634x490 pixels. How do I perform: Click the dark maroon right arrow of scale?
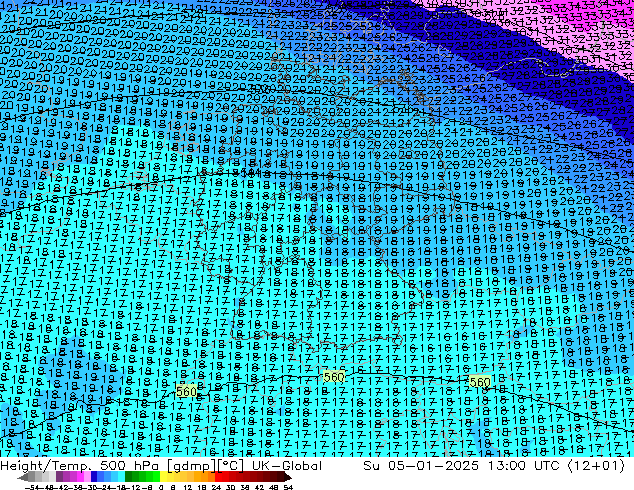tap(288, 476)
